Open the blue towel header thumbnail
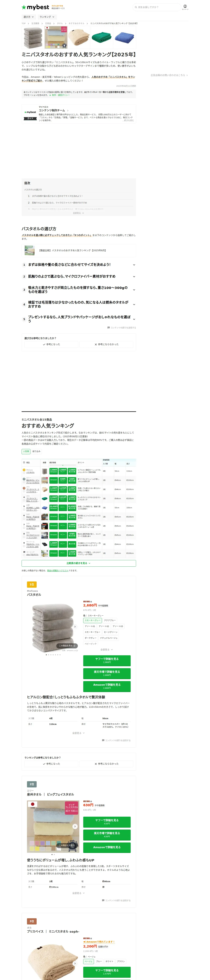210x980 pixels. 125,37
